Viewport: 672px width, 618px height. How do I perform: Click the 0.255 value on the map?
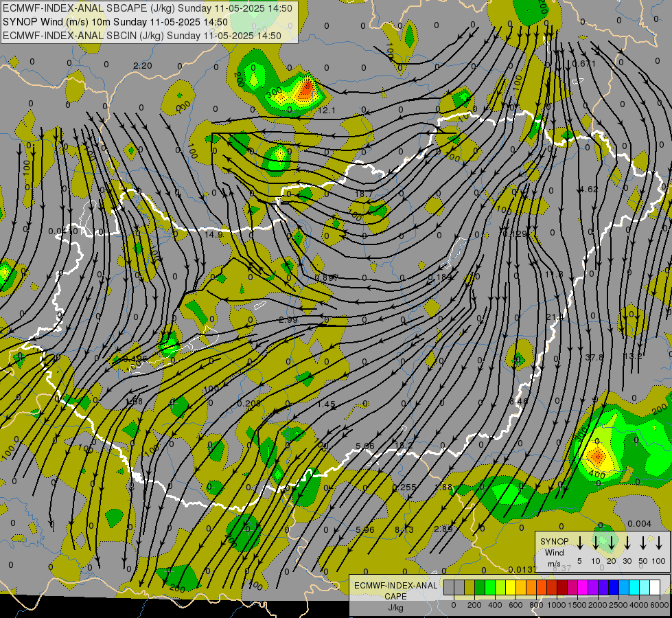click(x=404, y=487)
